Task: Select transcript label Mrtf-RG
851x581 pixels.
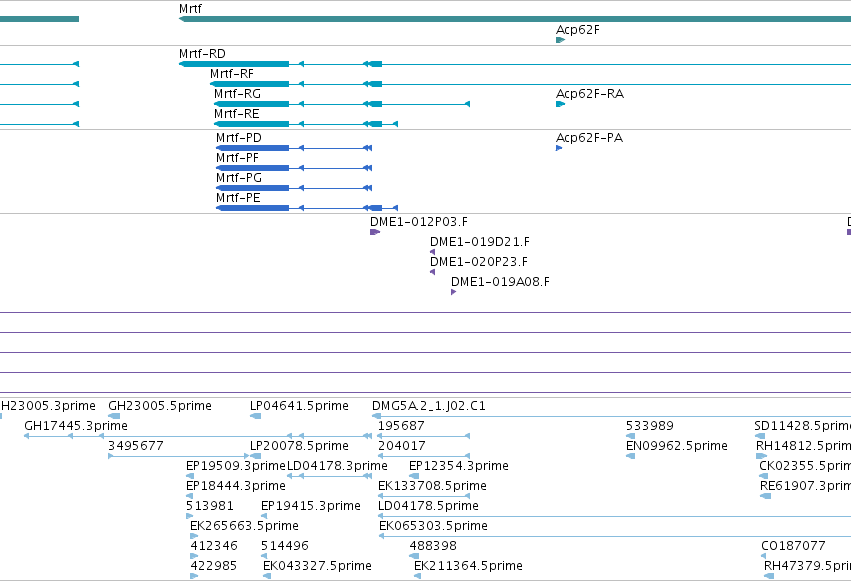Action: click(237, 94)
